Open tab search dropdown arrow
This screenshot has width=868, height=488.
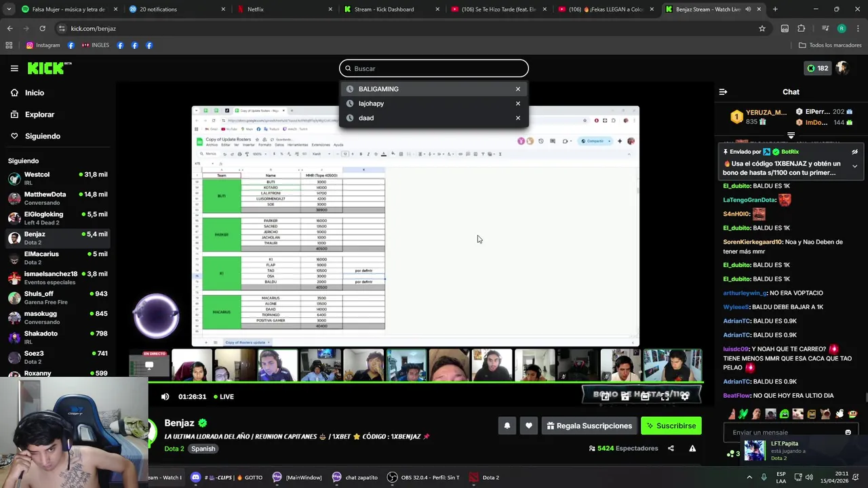(9, 9)
